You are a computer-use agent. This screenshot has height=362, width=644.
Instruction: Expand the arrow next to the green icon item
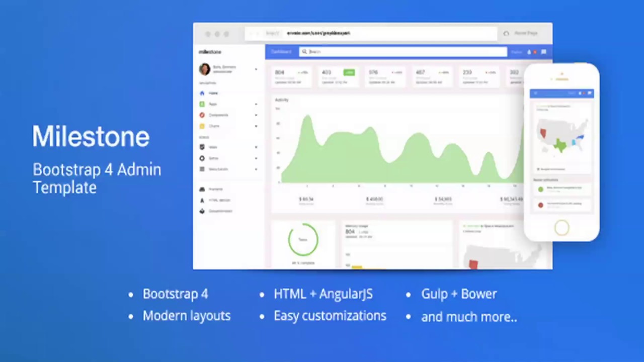tap(256, 105)
